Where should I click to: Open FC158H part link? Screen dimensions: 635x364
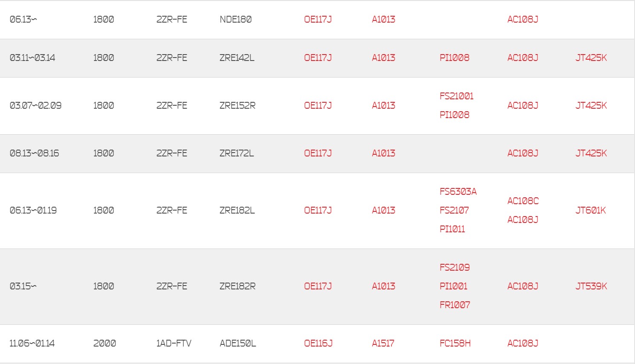(455, 344)
